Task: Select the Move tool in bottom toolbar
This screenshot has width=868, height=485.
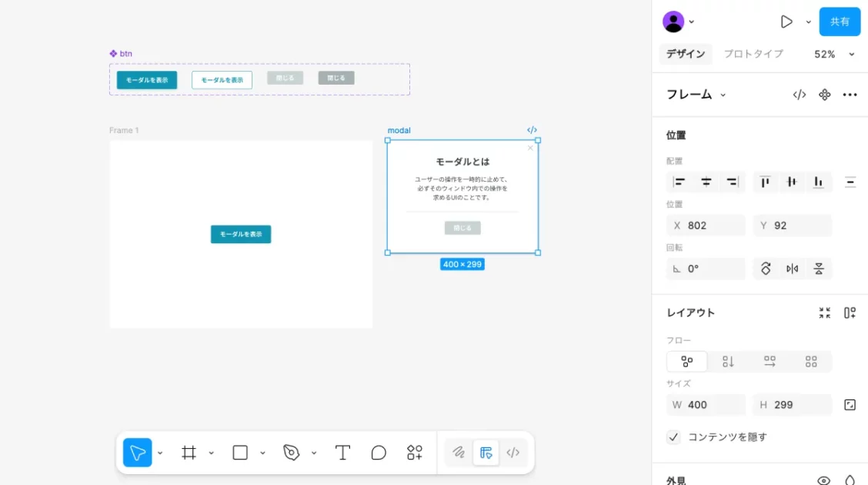Action: click(138, 453)
